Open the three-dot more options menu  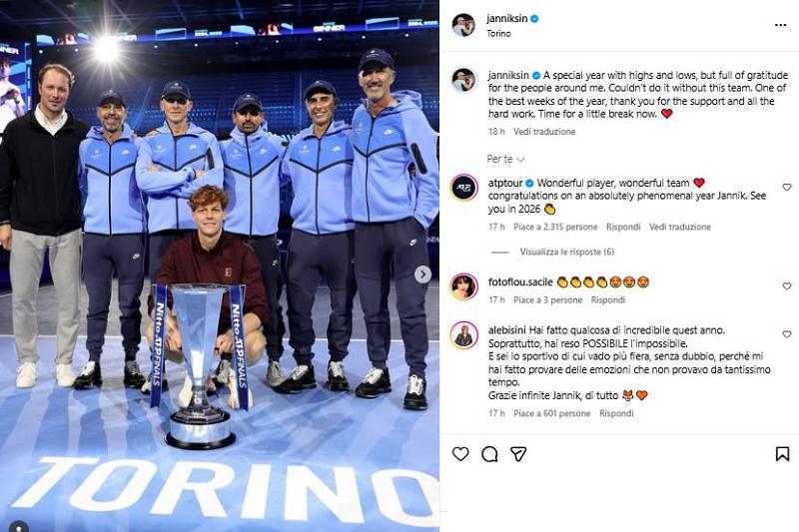pos(780,25)
